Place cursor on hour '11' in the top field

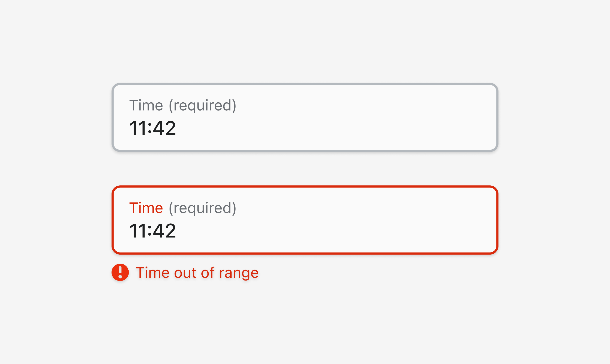pos(138,128)
